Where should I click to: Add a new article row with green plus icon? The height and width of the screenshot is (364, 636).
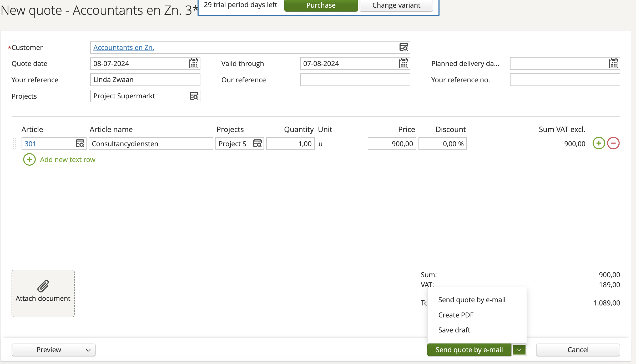(599, 143)
